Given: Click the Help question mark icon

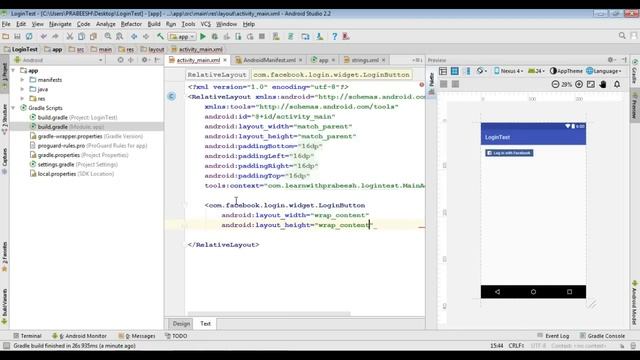Looking at the screenshot, I should 334,36.
